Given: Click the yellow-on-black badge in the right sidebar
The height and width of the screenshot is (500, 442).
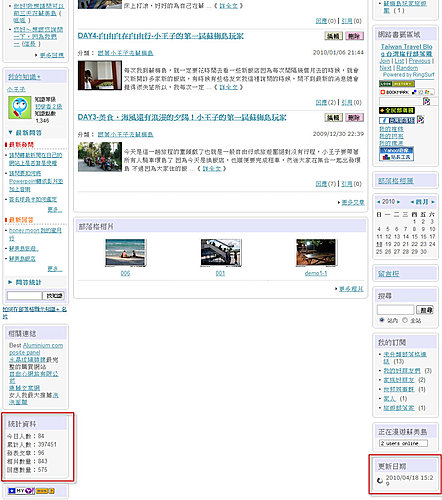Looking at the screenshot, I should pyautogui.click(x=397, y=110).
